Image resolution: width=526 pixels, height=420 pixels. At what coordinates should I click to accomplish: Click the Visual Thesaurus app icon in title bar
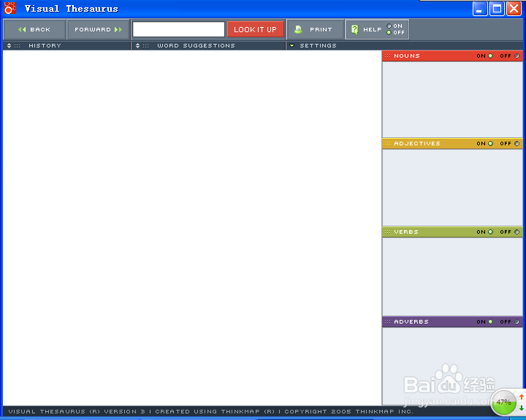click(x=10, y=8)
